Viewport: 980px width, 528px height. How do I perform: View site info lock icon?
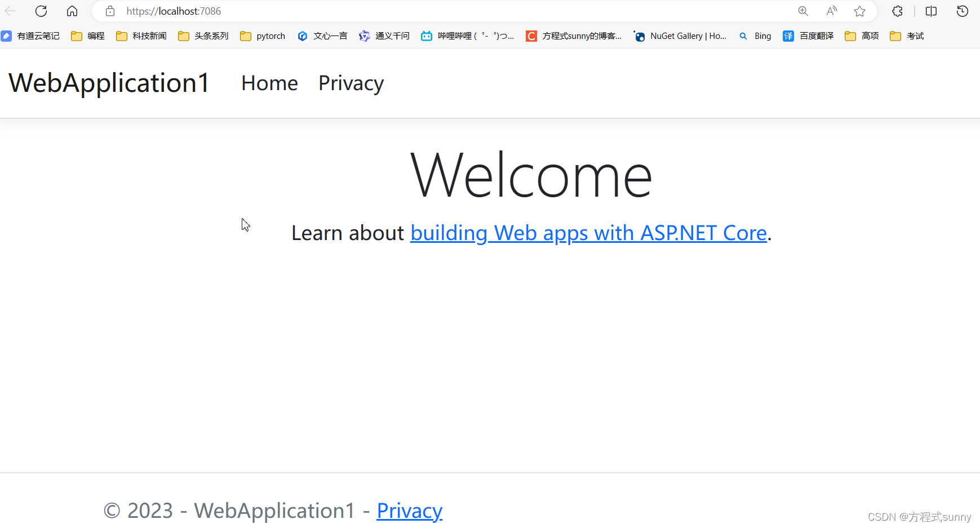pos(110,11)
